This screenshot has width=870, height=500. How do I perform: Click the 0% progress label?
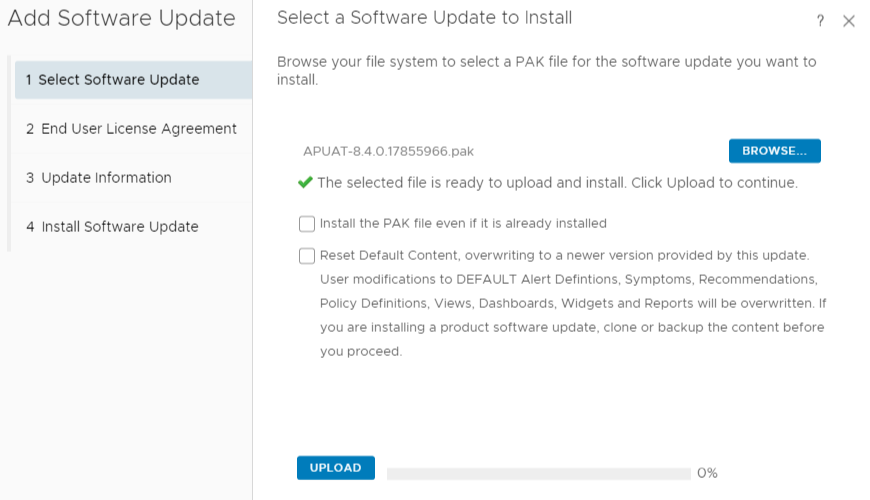[707, 473]
